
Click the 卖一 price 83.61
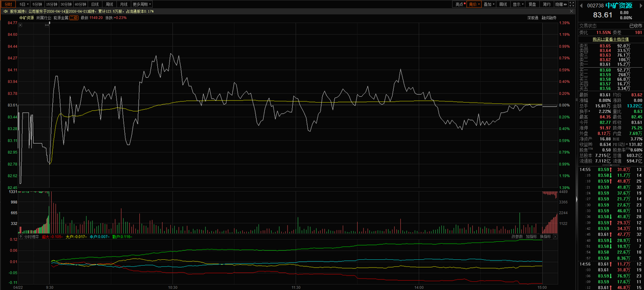click(x=605, y=64)
